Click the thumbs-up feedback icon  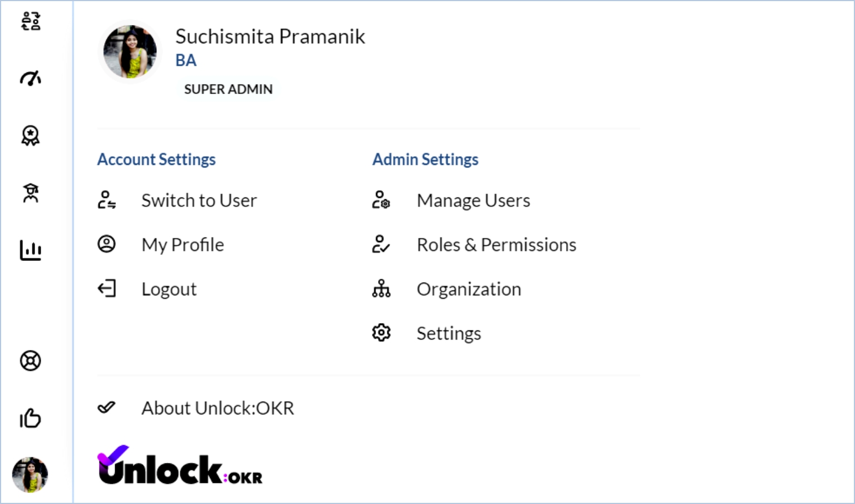pyautogui.click(x=31, y=418)
